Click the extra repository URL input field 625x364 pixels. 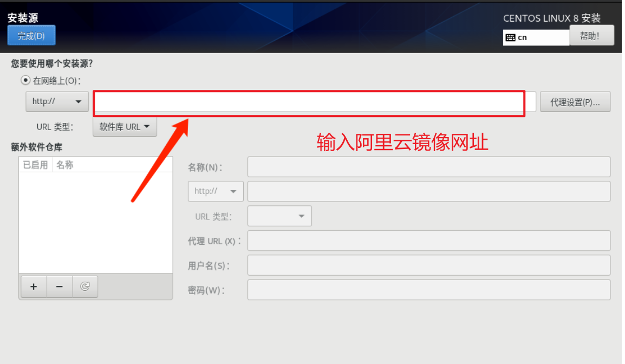pos(429,191)
